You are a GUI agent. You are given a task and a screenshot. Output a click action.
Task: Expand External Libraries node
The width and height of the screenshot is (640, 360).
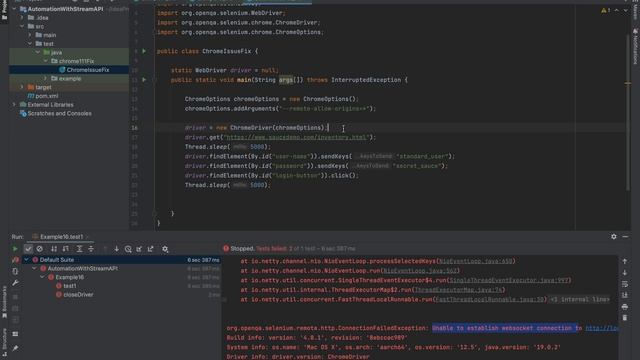click(14, 104)
